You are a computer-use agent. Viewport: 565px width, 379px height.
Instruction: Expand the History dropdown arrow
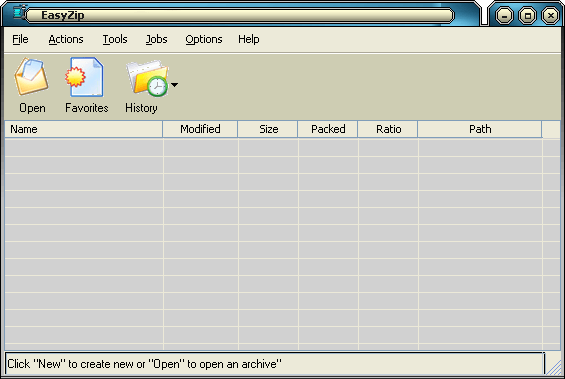pos(174,85)
